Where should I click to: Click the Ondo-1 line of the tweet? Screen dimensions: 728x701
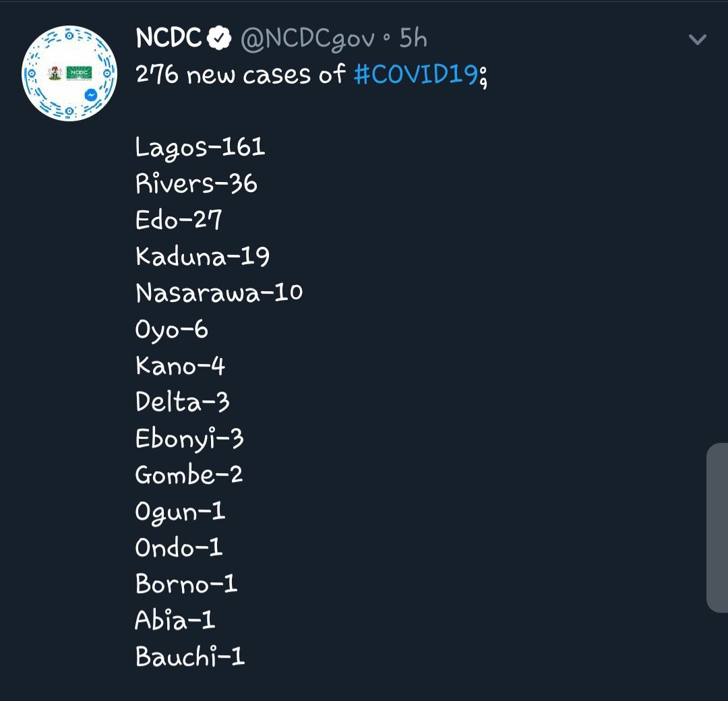(179, 548)
